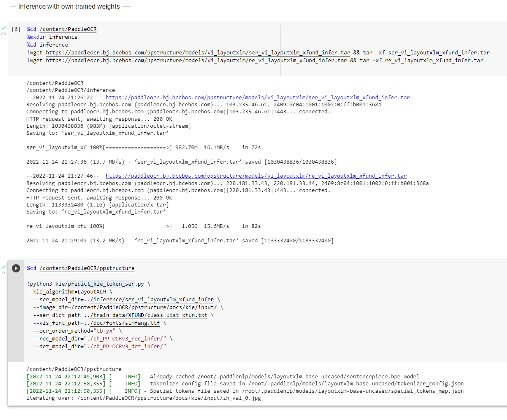Click the "2m" runtime indicator under the checkmark
This screenshot has height=420, width=507.
tap(4, 33)
